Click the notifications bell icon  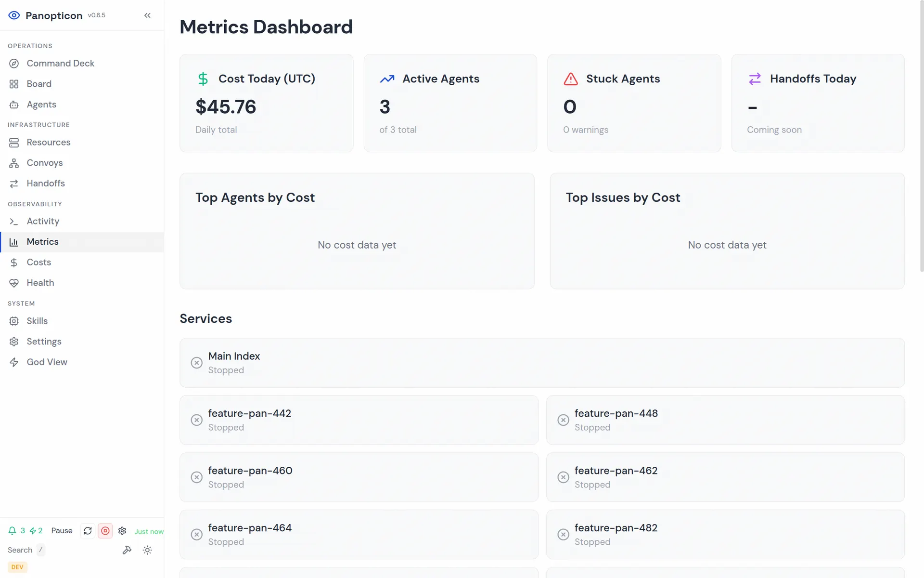tap(13, 530)
